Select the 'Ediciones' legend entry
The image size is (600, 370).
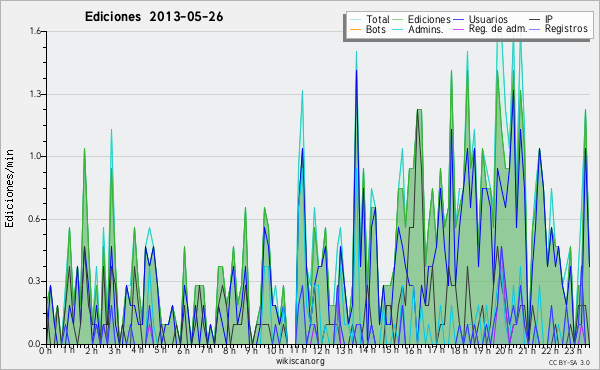click(429, 19)
